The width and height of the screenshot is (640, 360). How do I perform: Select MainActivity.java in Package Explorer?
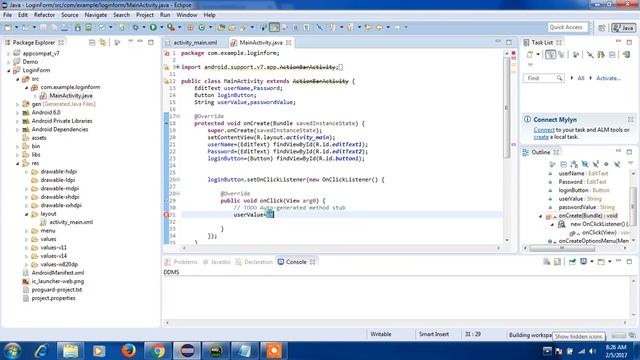coord(71,96)
